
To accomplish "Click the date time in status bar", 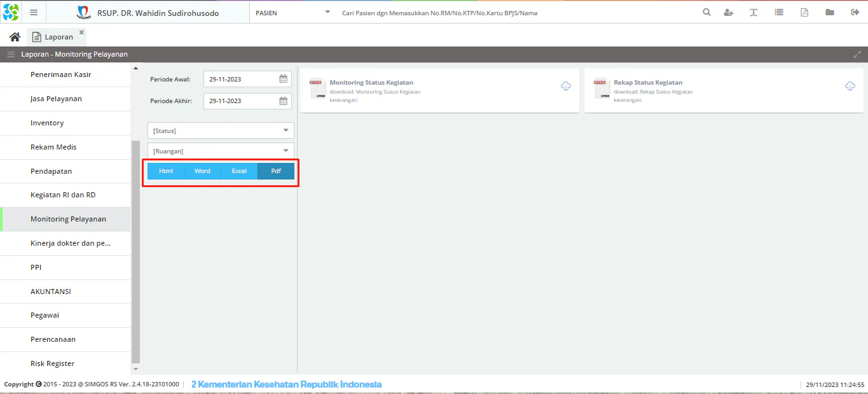I will [835, 384].
